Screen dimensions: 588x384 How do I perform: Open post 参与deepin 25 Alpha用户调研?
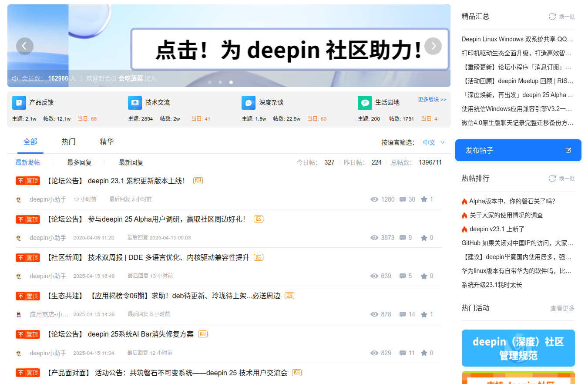[x=167, y=219]
